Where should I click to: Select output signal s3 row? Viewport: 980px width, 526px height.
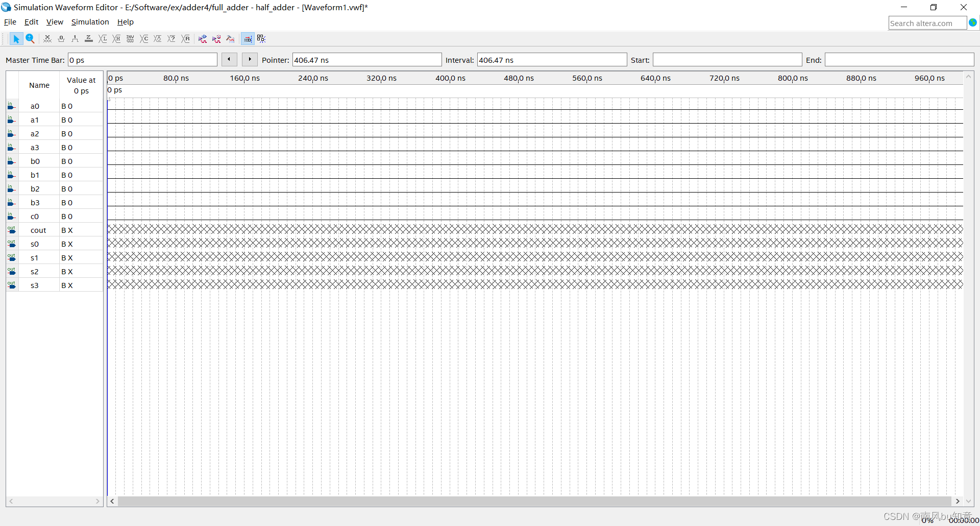pyautogui.click(x=55, y=285)
